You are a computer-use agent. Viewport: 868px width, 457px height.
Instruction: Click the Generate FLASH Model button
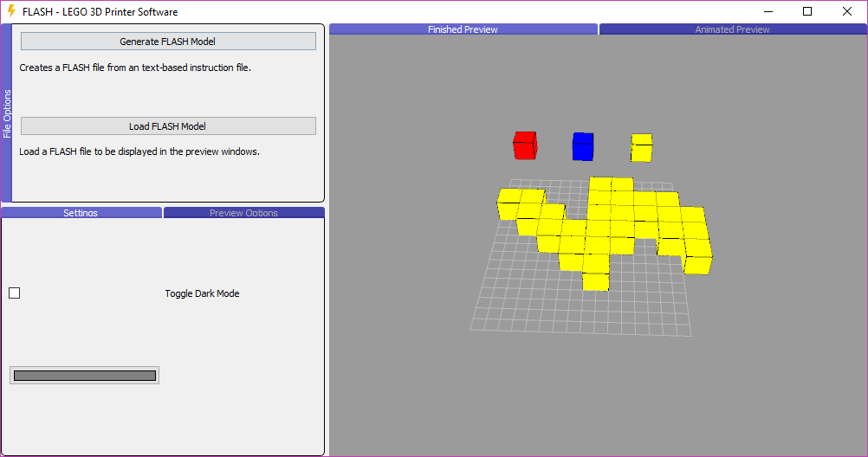point(168,42)
